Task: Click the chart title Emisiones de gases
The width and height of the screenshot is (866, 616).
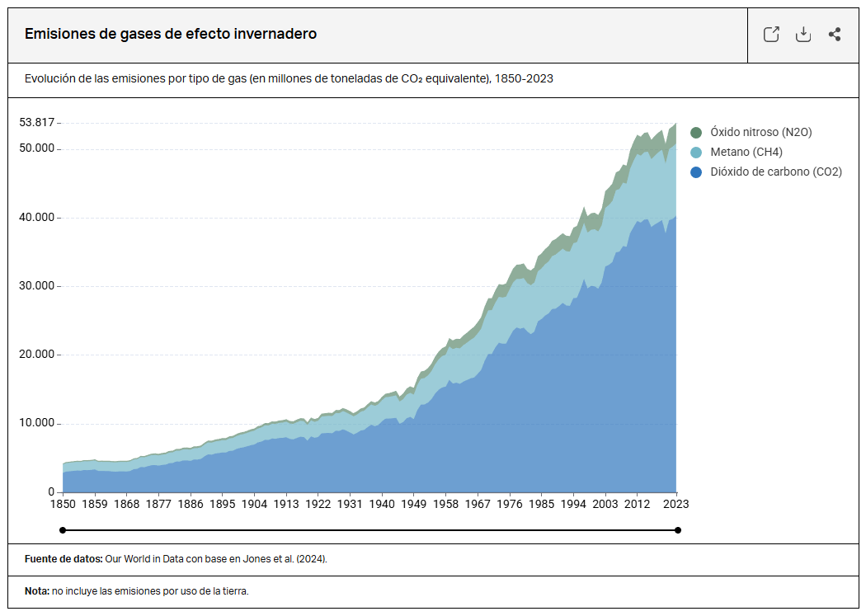Action: pyautogui.click(x=171, y=34)
